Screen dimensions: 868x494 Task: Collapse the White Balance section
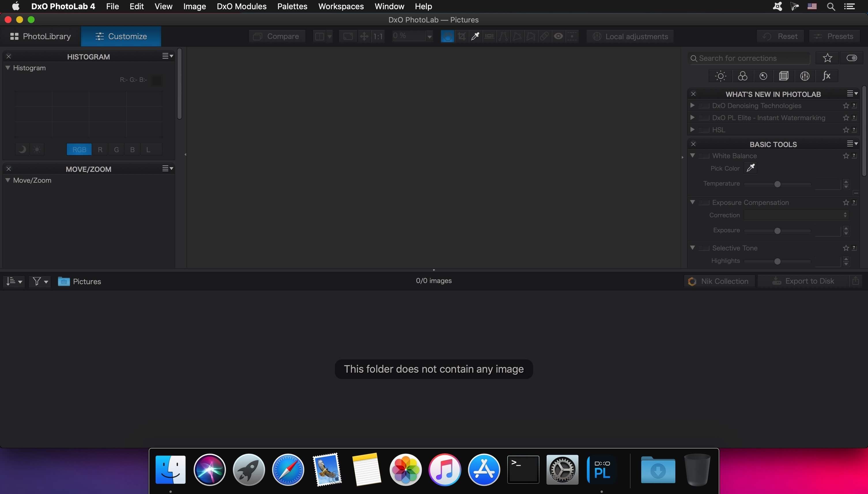point(692,155)
